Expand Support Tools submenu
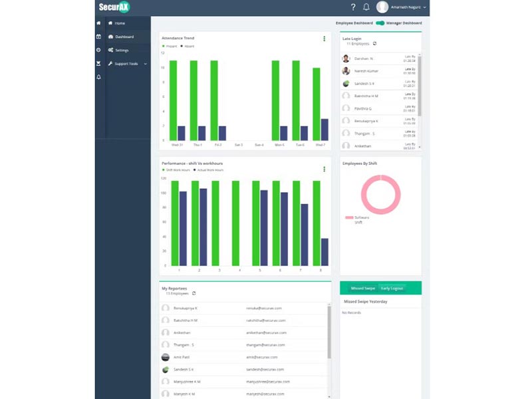The image size is (532, 399). pyautogui.click(x=146, y=64)
